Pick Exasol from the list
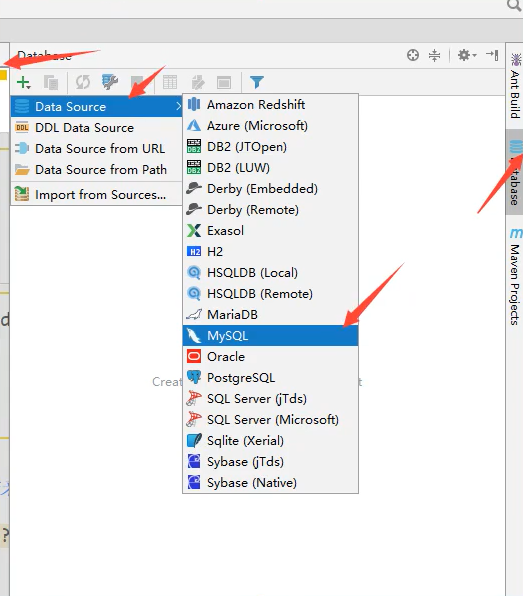This screenshot has width=523, height=596. 270,231
